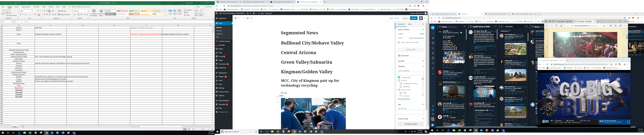
Task: Collapse the Status & Visibility panel
Action: tap(423, 30)
